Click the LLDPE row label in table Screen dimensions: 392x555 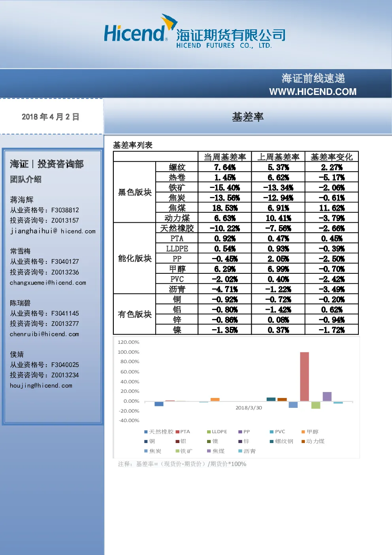click(x=177, y=248)
